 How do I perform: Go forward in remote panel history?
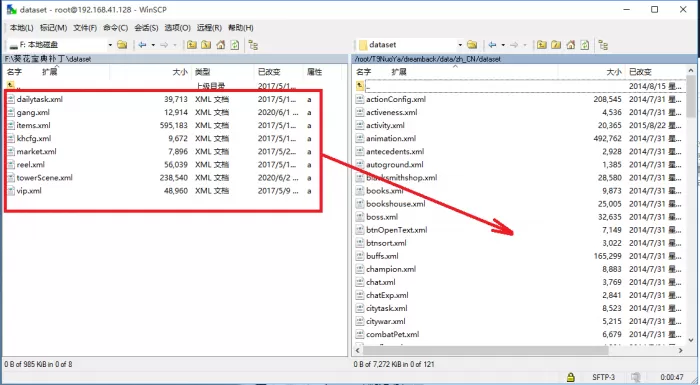pyautogui.click(x=514, y=45)
